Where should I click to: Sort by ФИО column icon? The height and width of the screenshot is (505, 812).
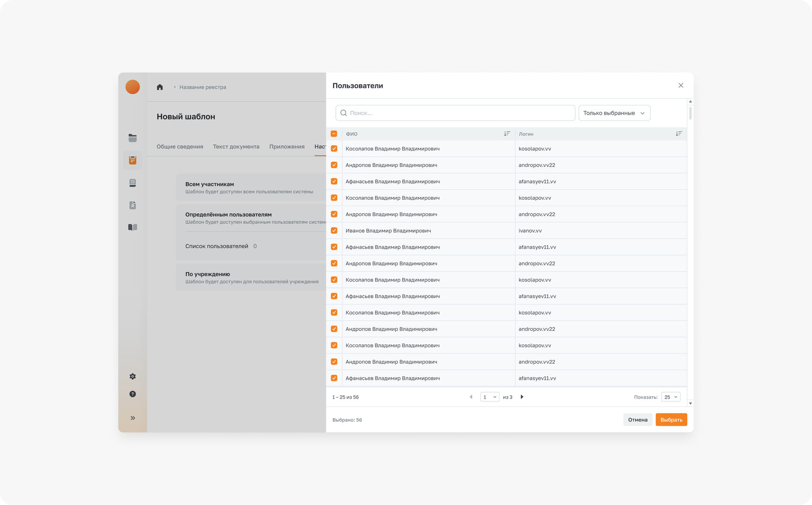(x=507, y=134)
